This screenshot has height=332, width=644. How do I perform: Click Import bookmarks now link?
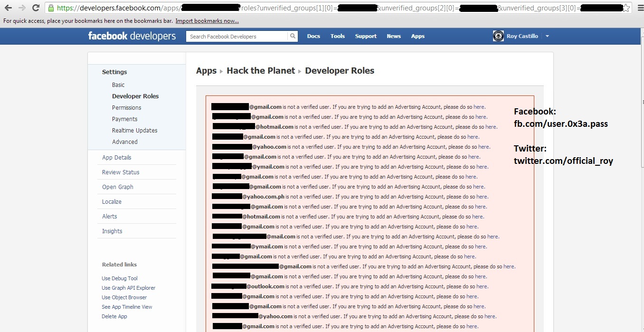pos(207,21)
